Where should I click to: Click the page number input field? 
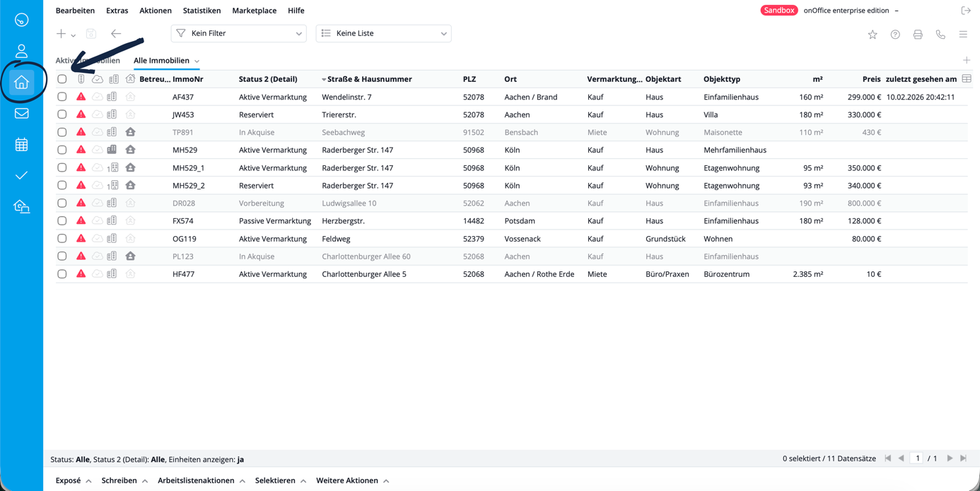pos(917,459)
